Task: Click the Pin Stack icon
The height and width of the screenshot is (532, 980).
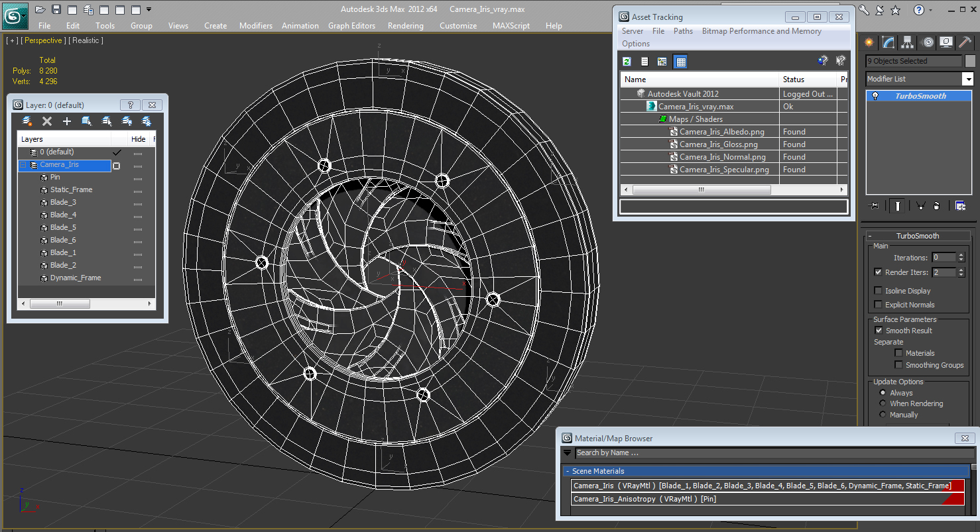Action: pyautogui.click(x=874, y=206)
